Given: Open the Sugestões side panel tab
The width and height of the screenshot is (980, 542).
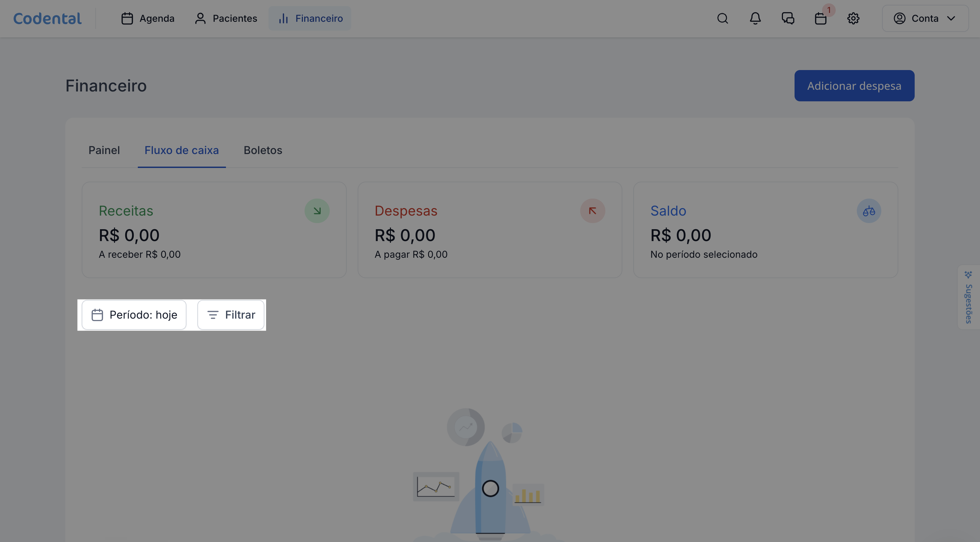Looking at the screenshot, I should coord(968,297).
